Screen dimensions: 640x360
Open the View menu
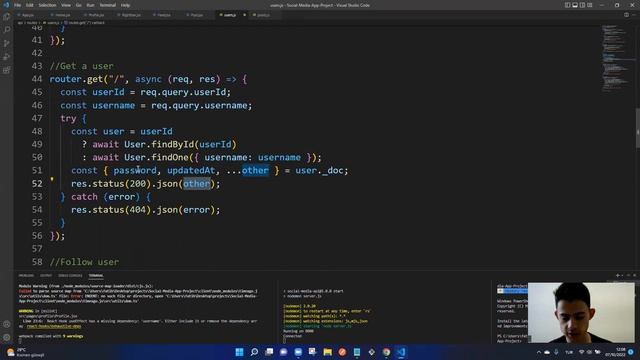pyautogui.click(x=66, y=5)
